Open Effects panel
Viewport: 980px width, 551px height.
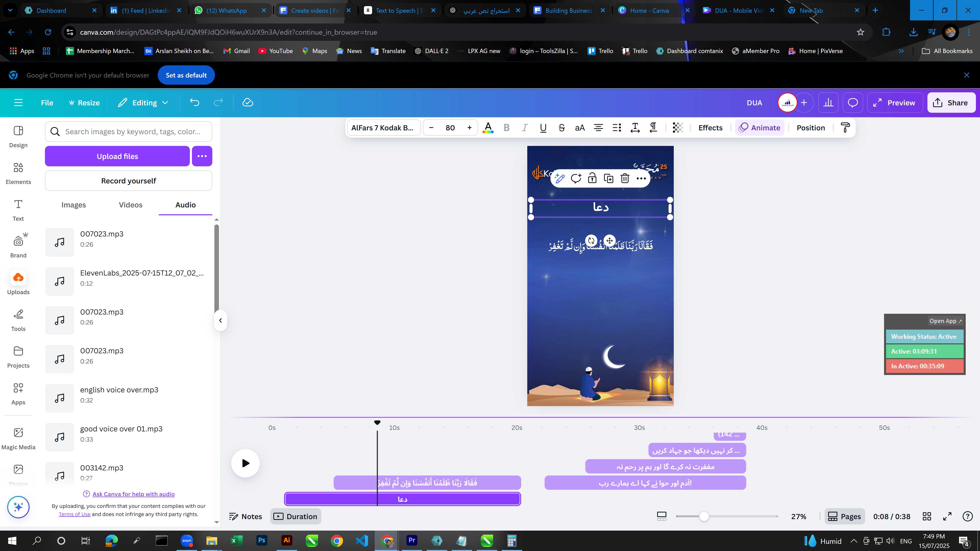710,128
